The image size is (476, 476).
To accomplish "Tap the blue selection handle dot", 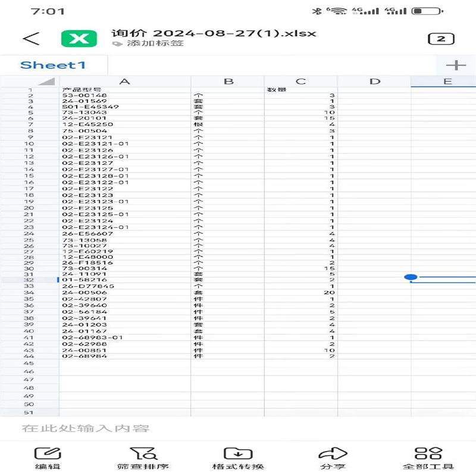I will point(411,277).
